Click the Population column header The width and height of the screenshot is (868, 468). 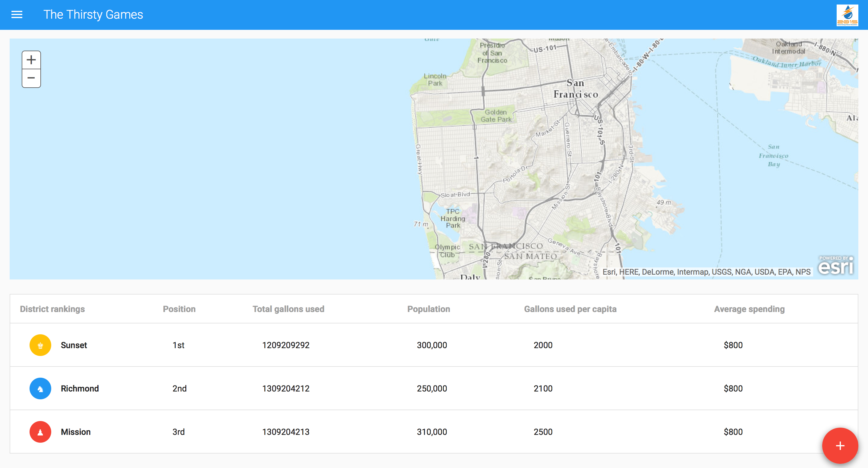pyautogui.click(x=428, y=309)
